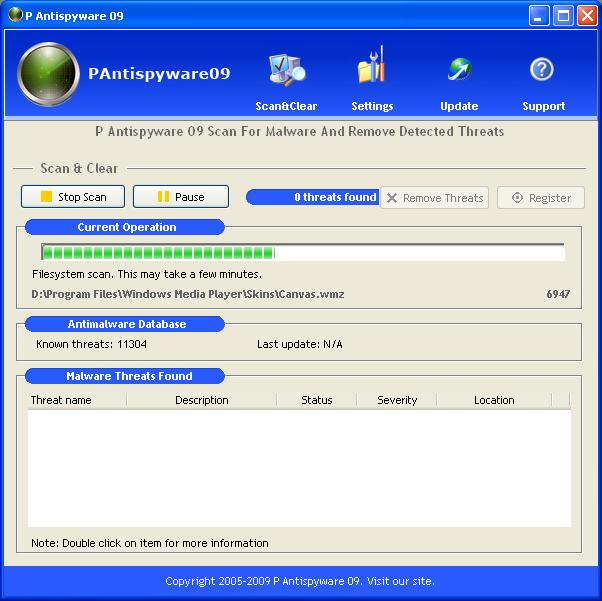Viewport: 602px width, 601px height.
Task: Click the Status column header
Action: [x=316, y=400]
